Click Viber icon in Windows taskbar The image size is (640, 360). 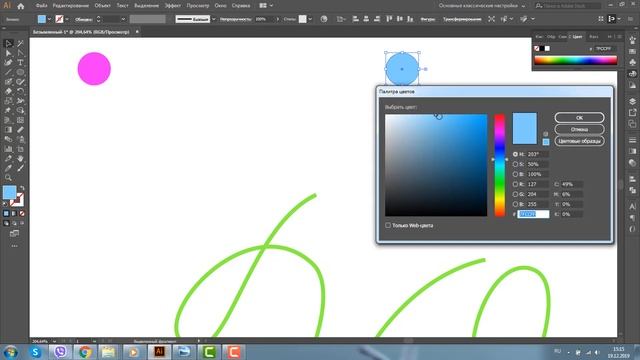[60, 352]
